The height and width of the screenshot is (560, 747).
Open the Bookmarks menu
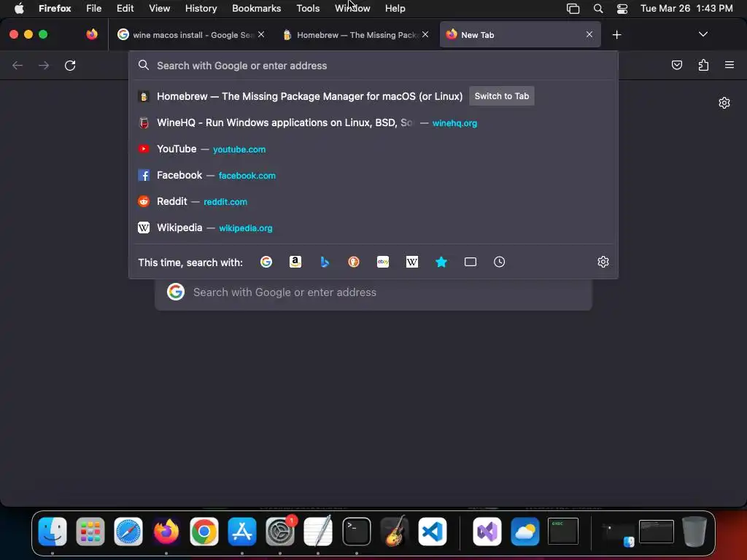[256, 8]
